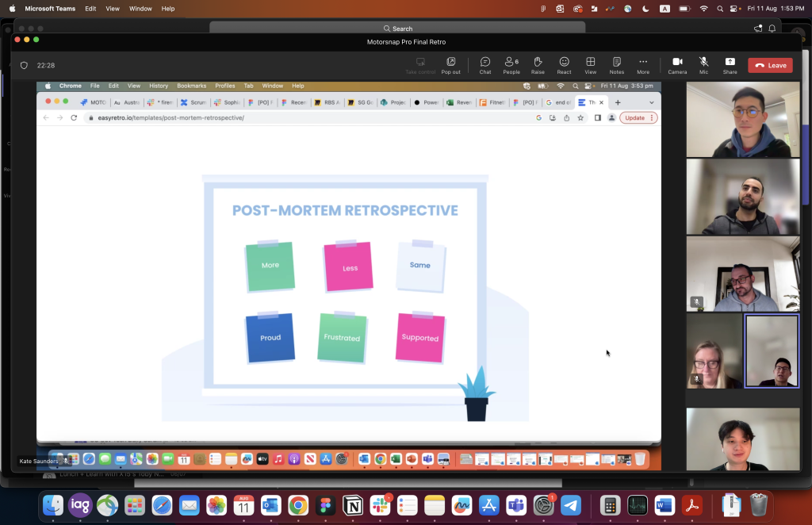Screen dimensions: 812x525
Task: Open Notion from the dock
Action: pyautogui.click(x=351, y=505)
